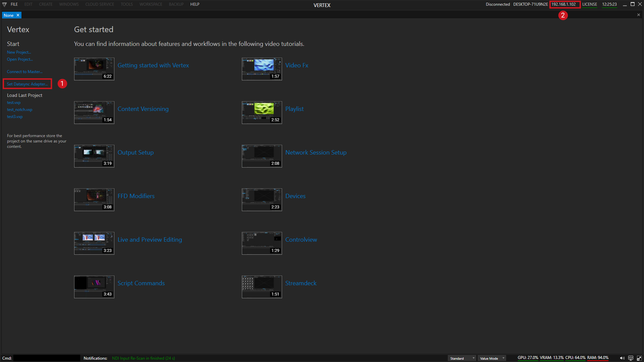Open the monitor mixer icon in status bar

[x=631, y=358]
